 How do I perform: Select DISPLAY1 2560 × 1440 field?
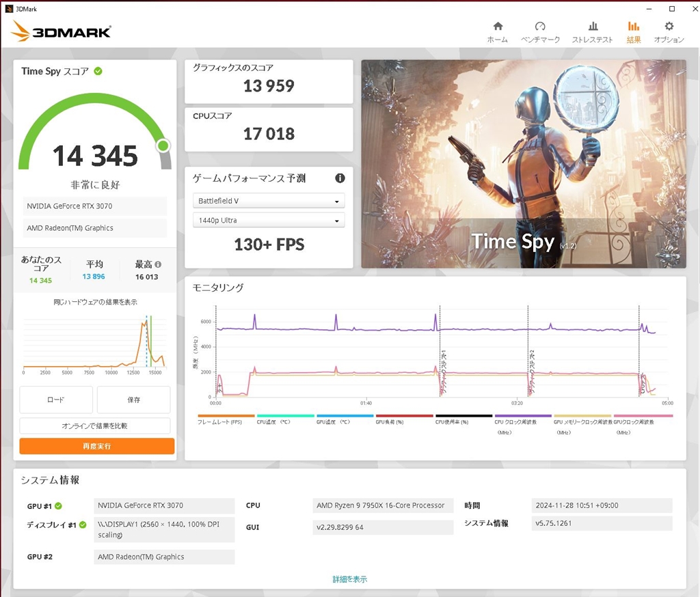pos(164,529)
